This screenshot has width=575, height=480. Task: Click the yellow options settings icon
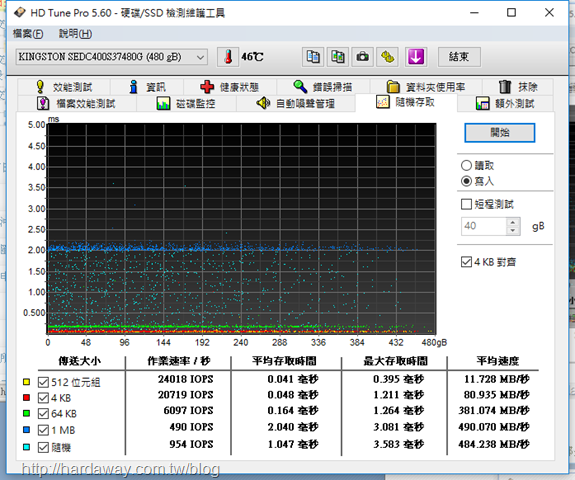(388, 57)
